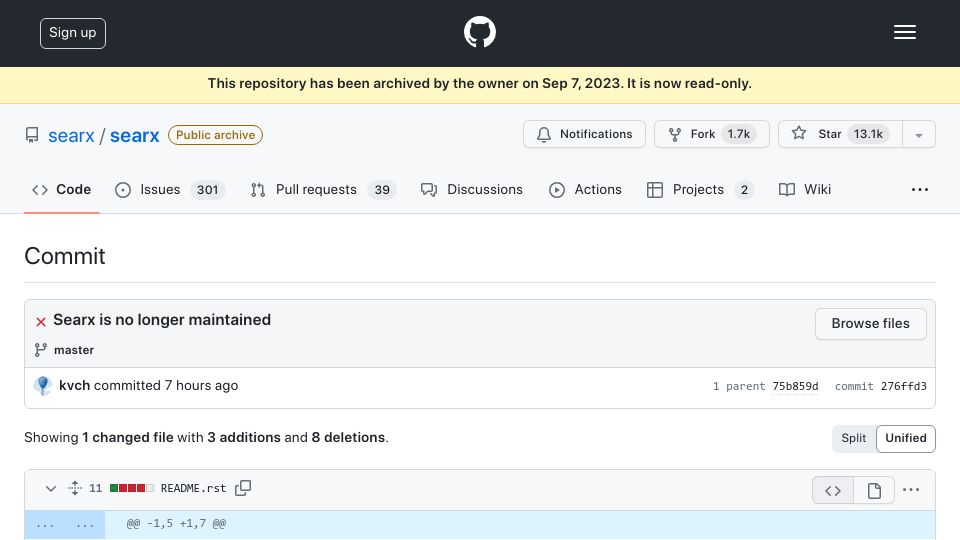Click the Pull requests count badge 39

(x=382, y=190)
